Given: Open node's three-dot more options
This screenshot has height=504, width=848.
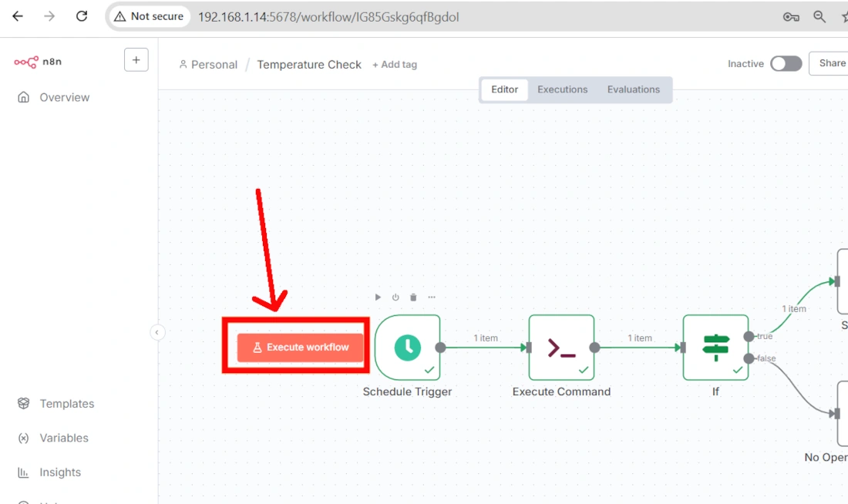Looking at the screenshot, I should [432, 297].
